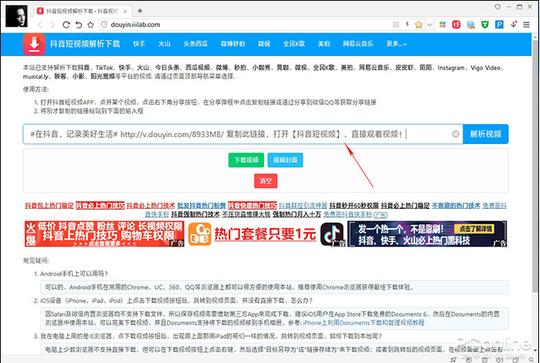Click the blue 解析视频 button
Screen dimensions: 540x363
(486, 134)
